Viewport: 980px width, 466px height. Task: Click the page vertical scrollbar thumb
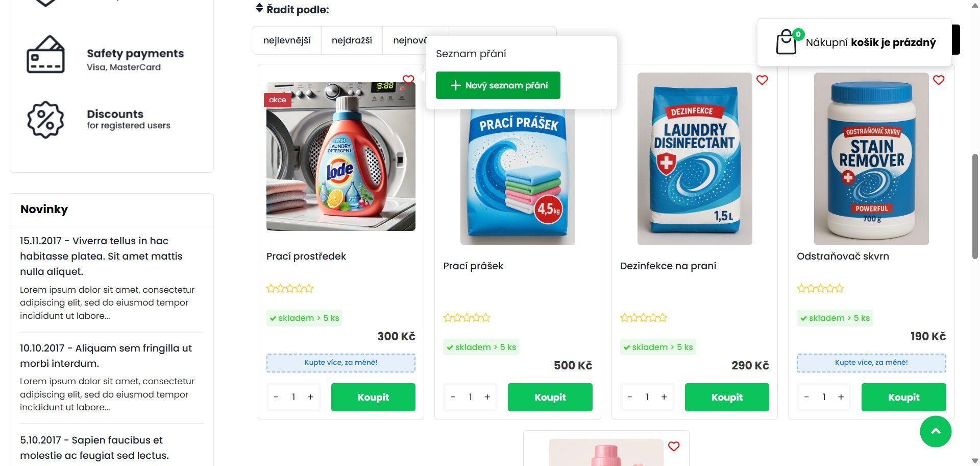[975, 206]
